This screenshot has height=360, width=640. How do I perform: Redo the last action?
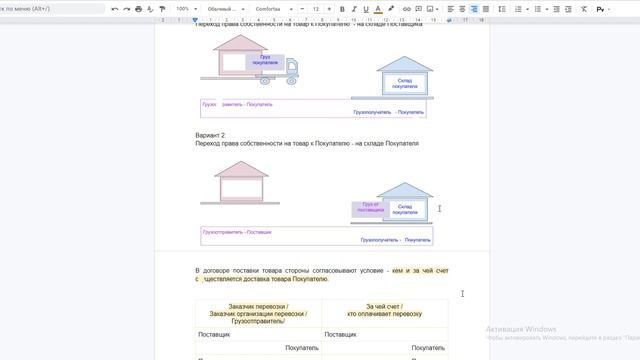point(127,9)
